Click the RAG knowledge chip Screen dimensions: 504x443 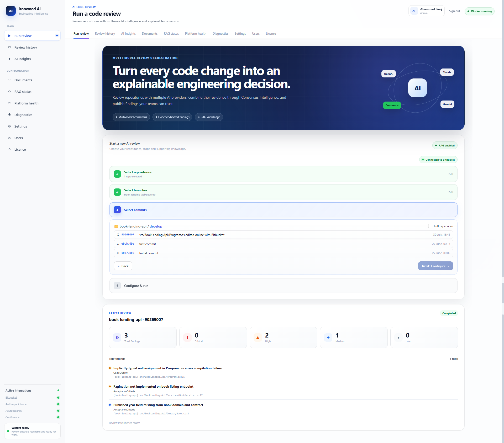click(209, 117)
